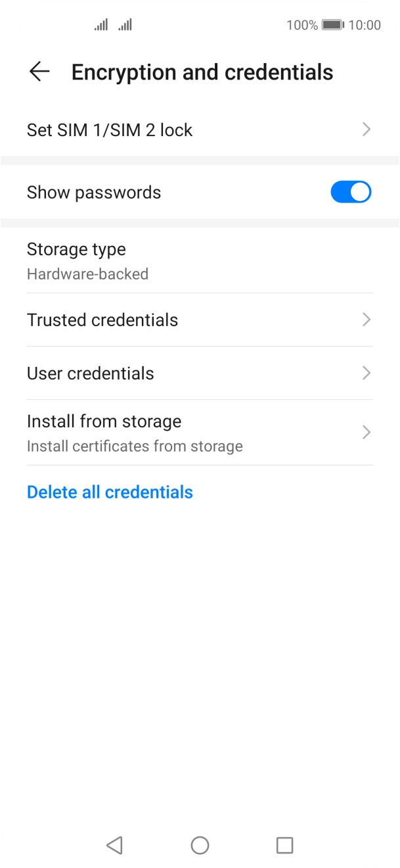Choose Install from storage option
The image size is (400, 868).
pyautogui.click(x=104, y=422)
